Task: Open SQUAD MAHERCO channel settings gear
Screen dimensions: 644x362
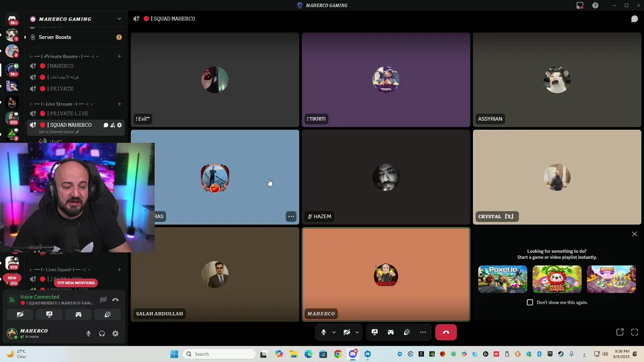Action: point(119,125)
